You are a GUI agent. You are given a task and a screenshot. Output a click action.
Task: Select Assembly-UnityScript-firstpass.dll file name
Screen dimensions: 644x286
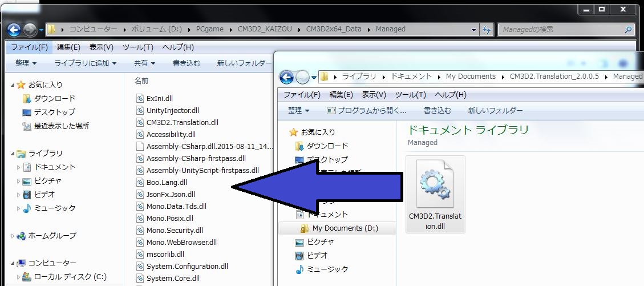click(202, 170)
